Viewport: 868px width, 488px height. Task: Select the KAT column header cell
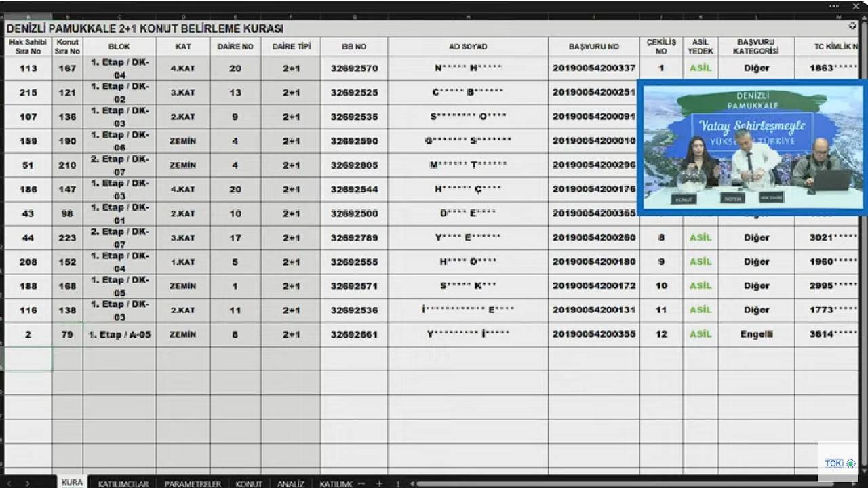tap(183, 47)
